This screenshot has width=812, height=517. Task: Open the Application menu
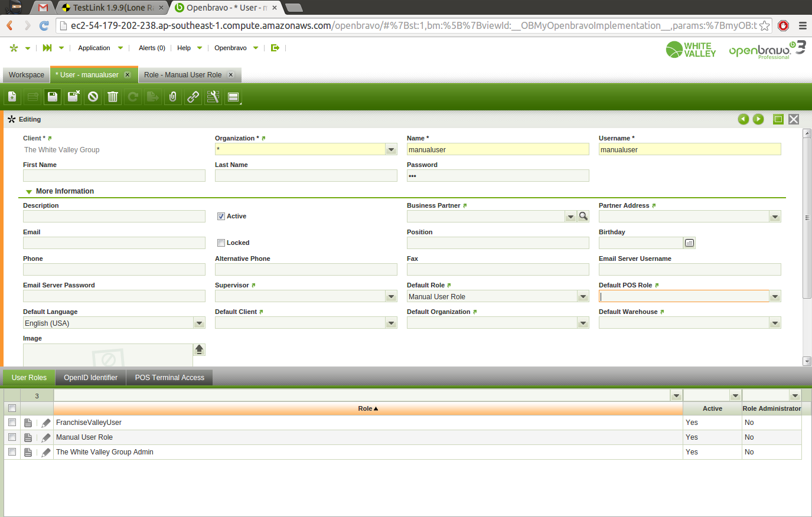94,48
